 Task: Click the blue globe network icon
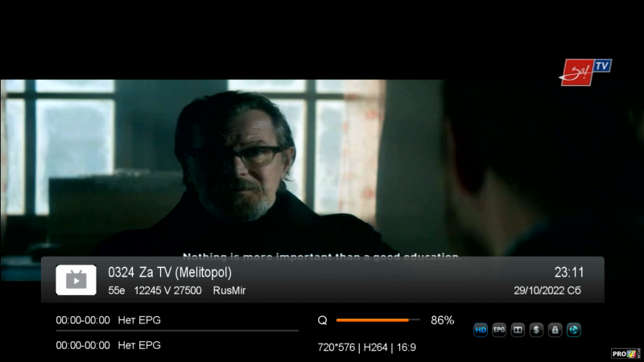(x=574, y=330)
